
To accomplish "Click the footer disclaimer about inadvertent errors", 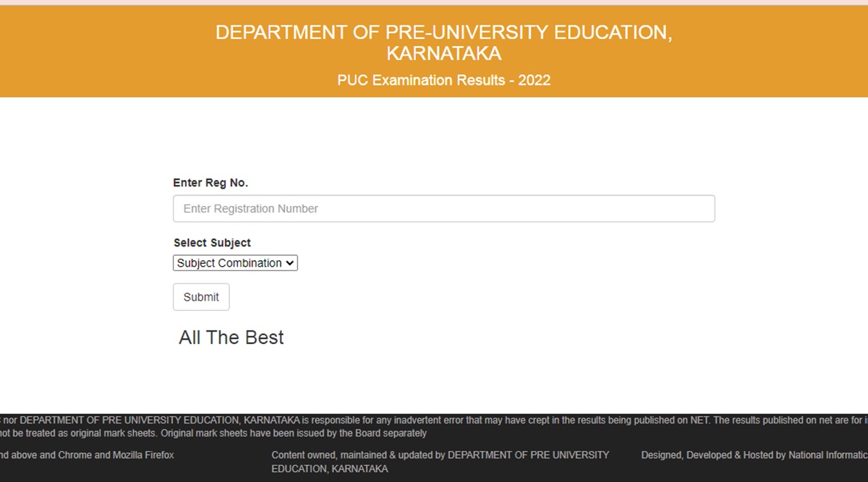I will pos(434,420).
